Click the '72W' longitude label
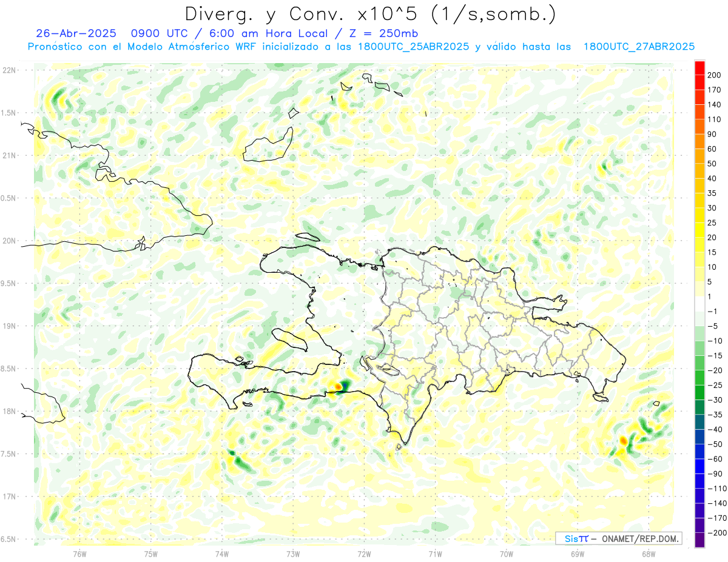 pos(364,554)
